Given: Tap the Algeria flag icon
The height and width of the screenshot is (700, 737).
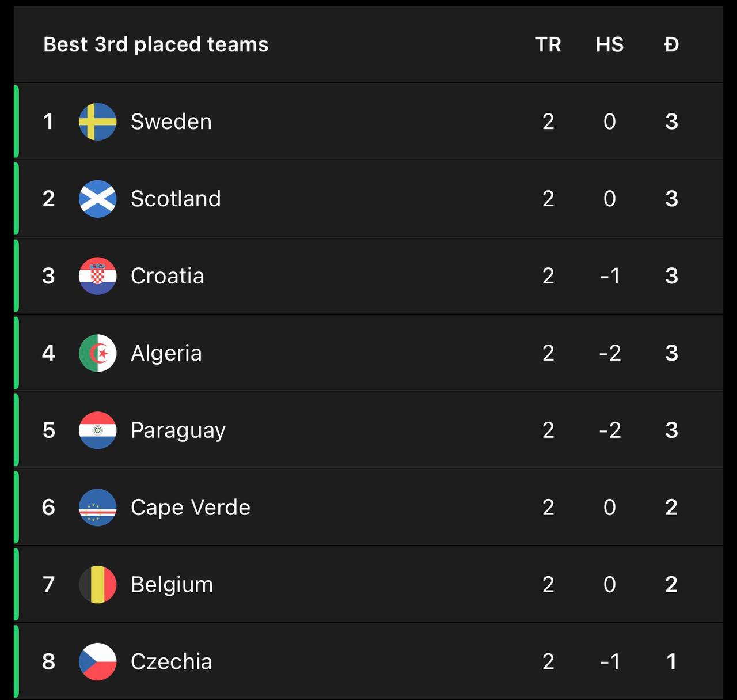Looking at the screenshot, I should (x=97, y=353).
